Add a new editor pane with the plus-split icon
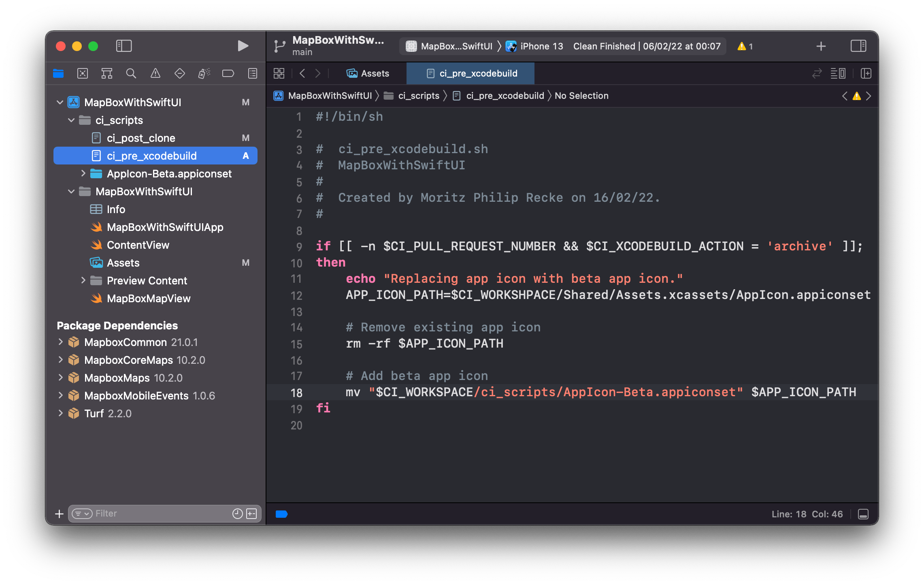Image resolution: width=924 pixels, height=585 pixels. [867, 73]
